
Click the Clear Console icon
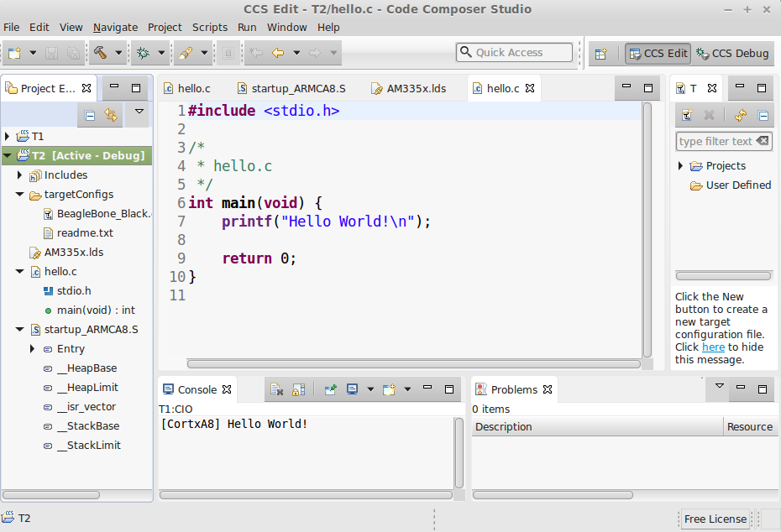coord(276,389)
